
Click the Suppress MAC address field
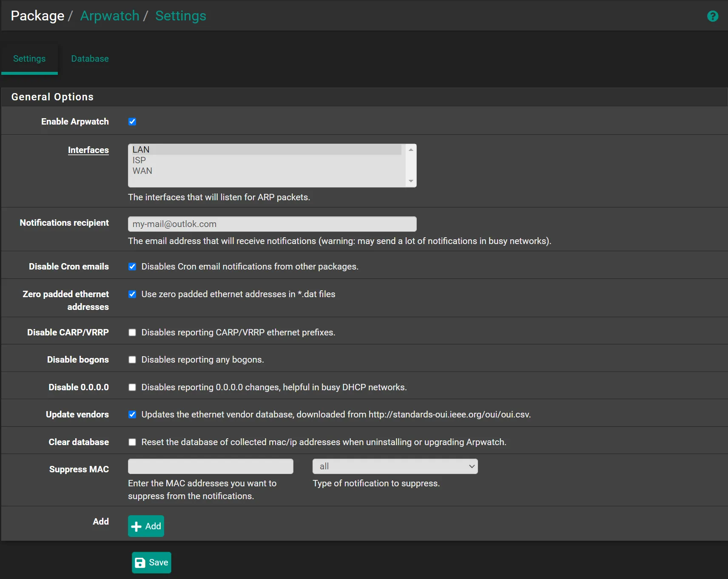click(210, 466)
